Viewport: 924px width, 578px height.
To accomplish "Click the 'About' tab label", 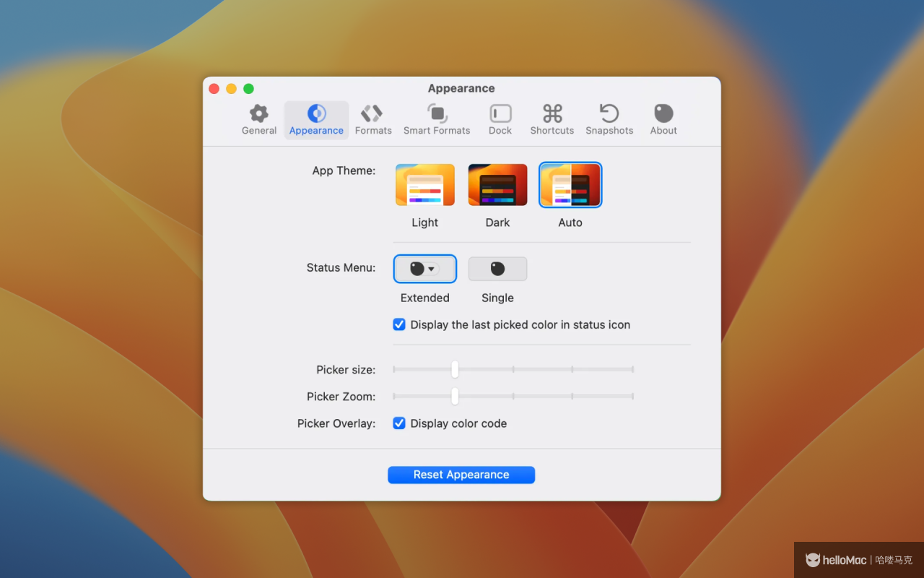I will point(663,131).
